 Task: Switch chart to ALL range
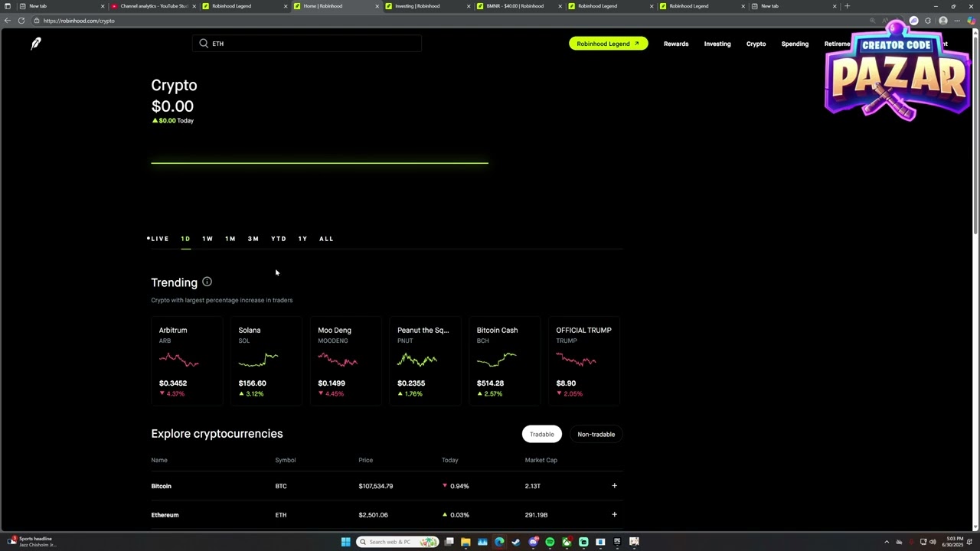tap(326, 239)
